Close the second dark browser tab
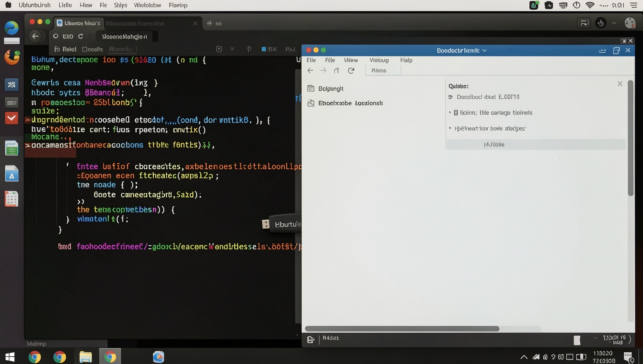Screen dimensions: 643x364 (195, 23)
